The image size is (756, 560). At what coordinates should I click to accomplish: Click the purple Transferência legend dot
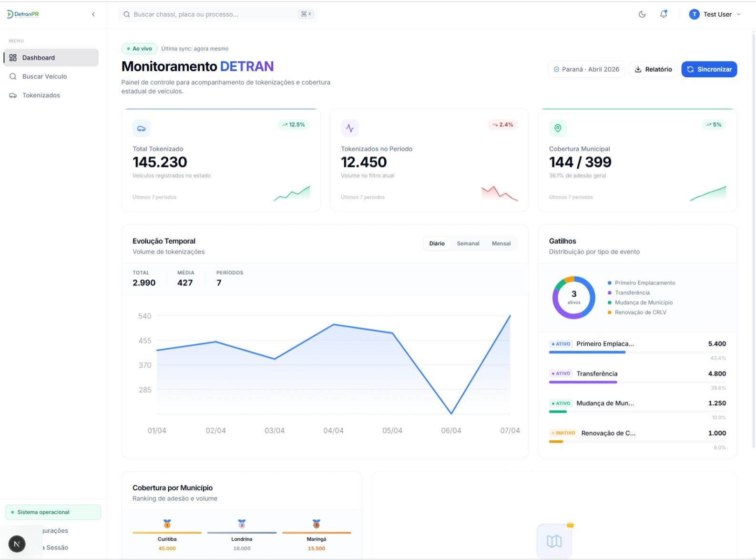(610, 293)
